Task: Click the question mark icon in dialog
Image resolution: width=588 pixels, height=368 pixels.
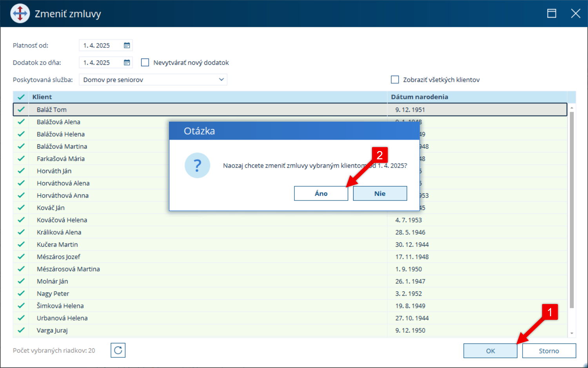Action: 197,165
